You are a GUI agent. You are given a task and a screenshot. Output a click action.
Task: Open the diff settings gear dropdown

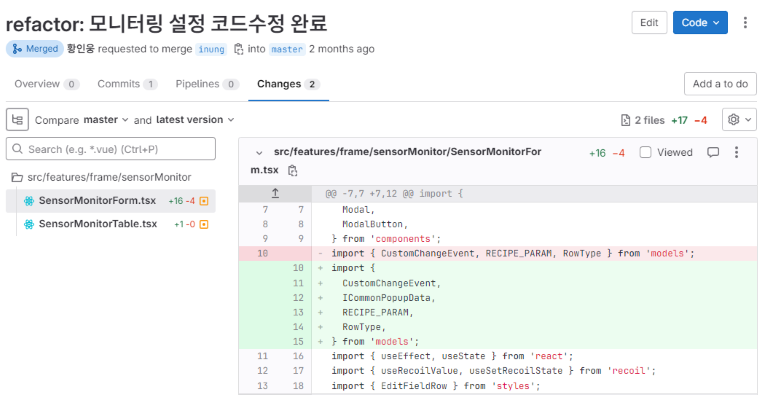tap(739, 120)
